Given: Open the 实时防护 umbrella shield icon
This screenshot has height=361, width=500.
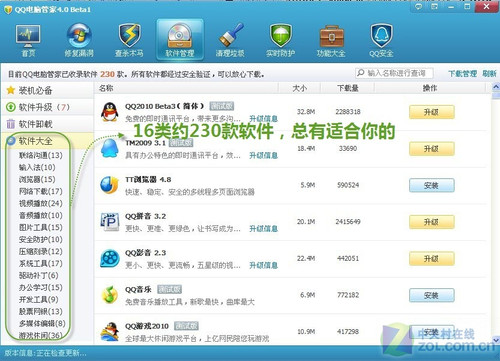Looking at the screenshot, I should pyautogui.click(x=281, y=40).
